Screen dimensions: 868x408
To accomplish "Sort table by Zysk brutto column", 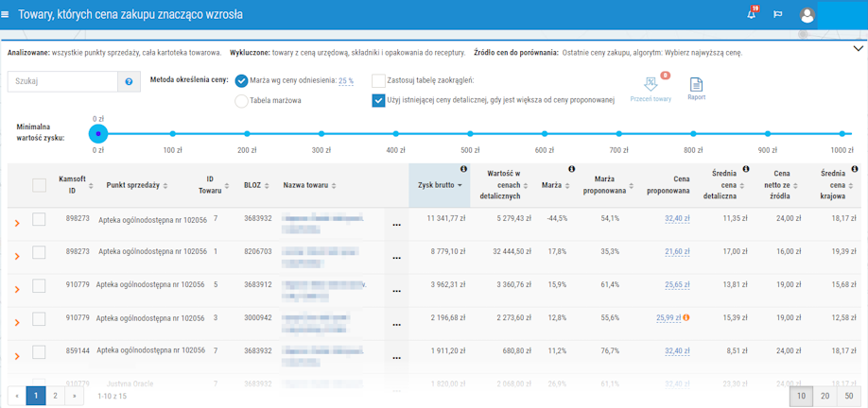I will tap(441, 185).
